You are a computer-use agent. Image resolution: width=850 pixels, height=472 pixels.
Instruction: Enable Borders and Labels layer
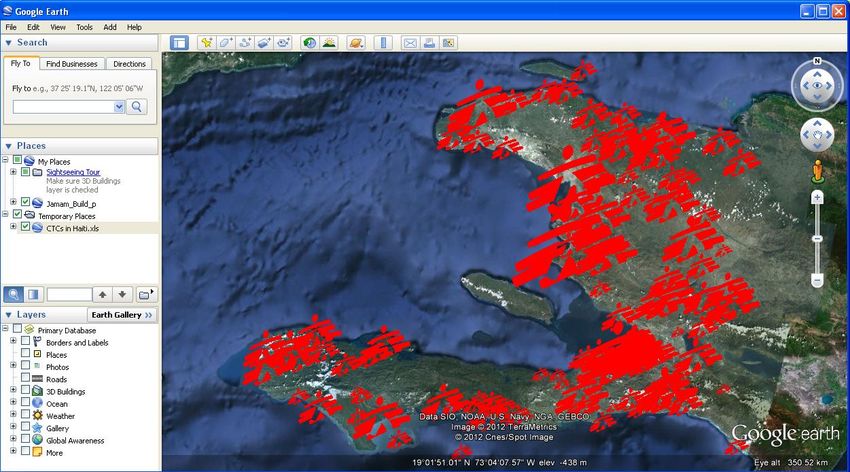25,341
